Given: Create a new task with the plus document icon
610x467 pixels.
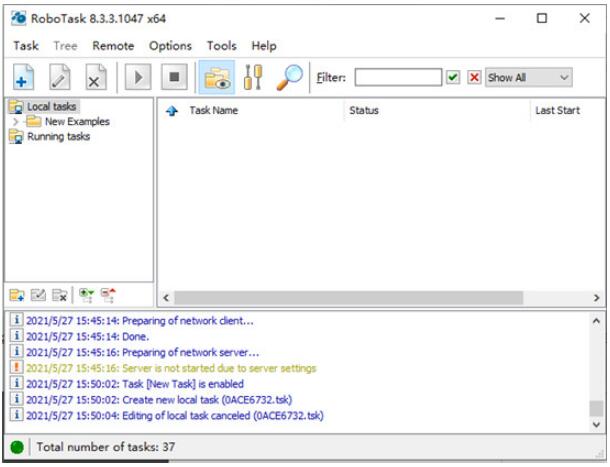Looking at the screenshot, I should [x=23, y=77].
